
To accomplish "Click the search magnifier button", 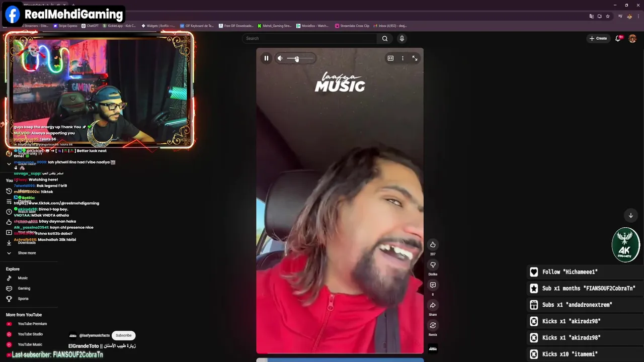I will coord(385,38).
